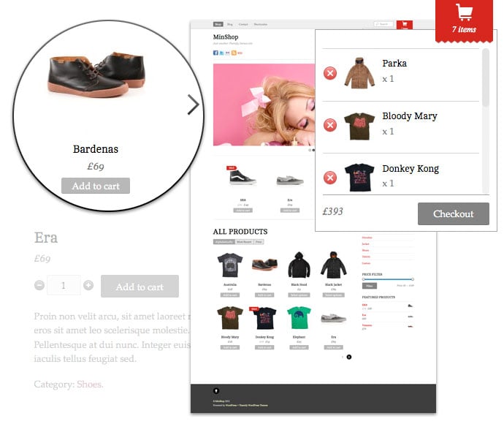
Task: Click the right handle of the price filter slider
Action: click(413, 279)
